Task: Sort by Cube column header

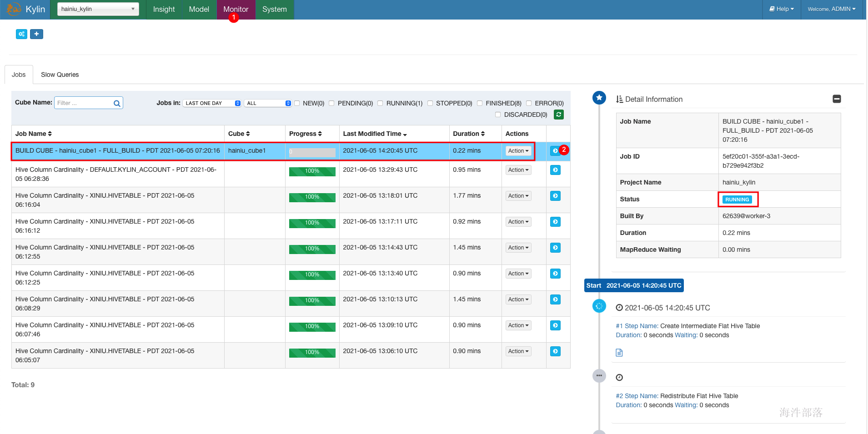Action: point(239,134)
